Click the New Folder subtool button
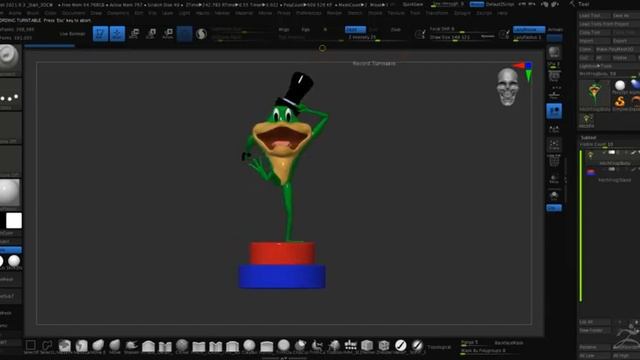640x360 pixels. [x=594, y=331]
